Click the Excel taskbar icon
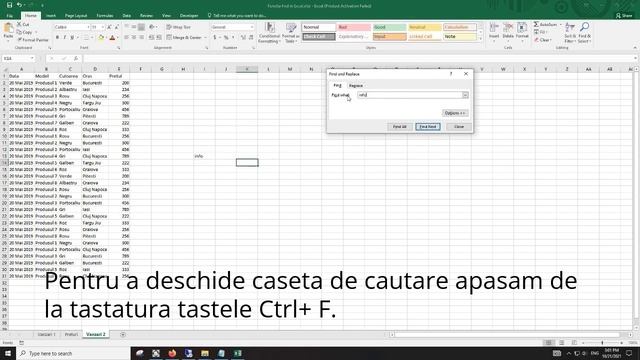 (238, 353)
